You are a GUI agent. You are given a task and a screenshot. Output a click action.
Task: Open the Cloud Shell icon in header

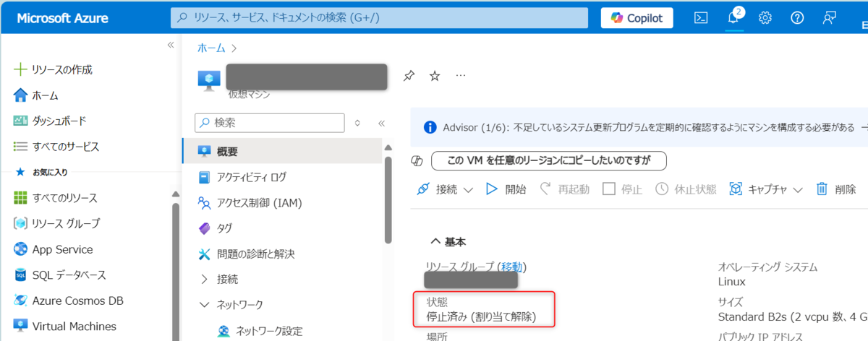(700, 18)
